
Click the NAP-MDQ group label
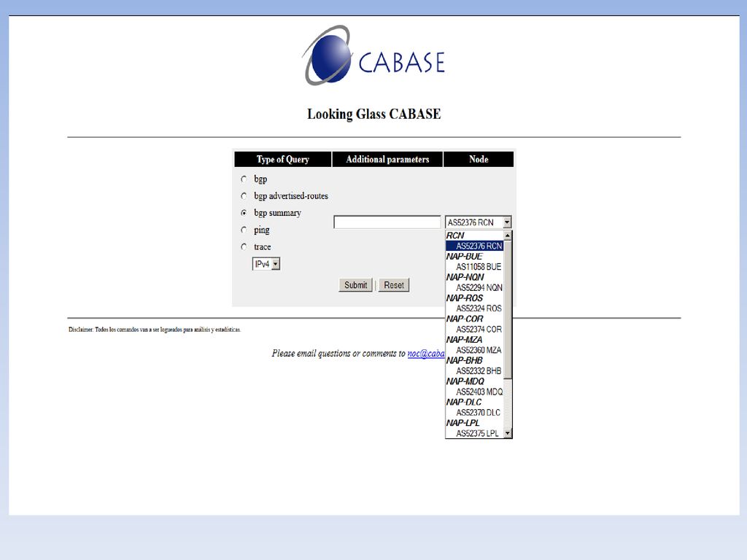pyautogui.click(x=465, y=381)
